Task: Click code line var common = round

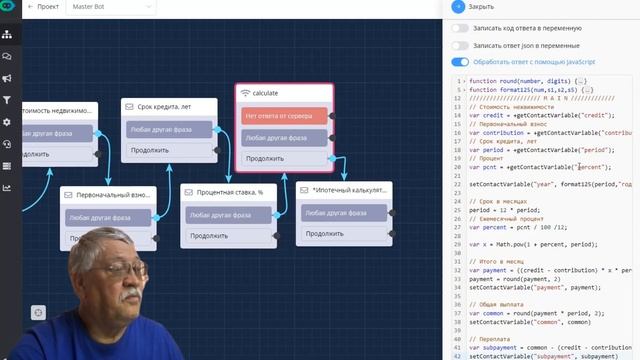Action: click(536, 313)
